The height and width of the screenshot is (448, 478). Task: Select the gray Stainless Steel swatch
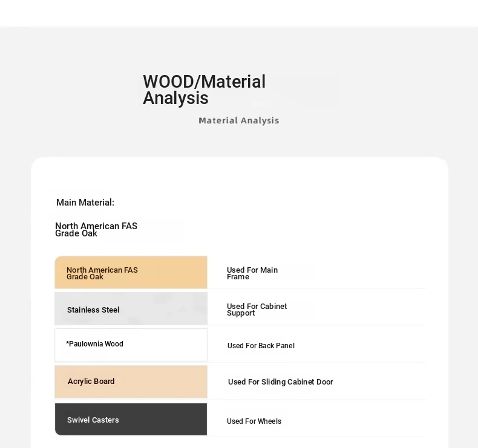[131, 308]
